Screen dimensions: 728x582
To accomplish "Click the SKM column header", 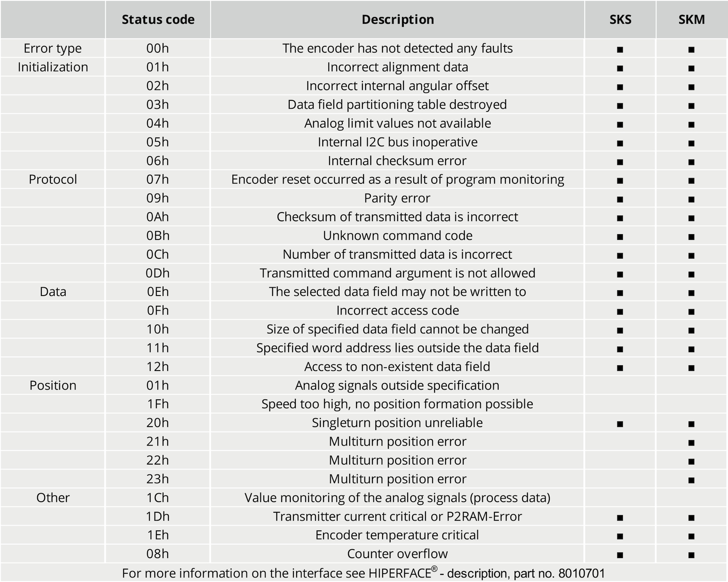I will [x=692, y=19].
